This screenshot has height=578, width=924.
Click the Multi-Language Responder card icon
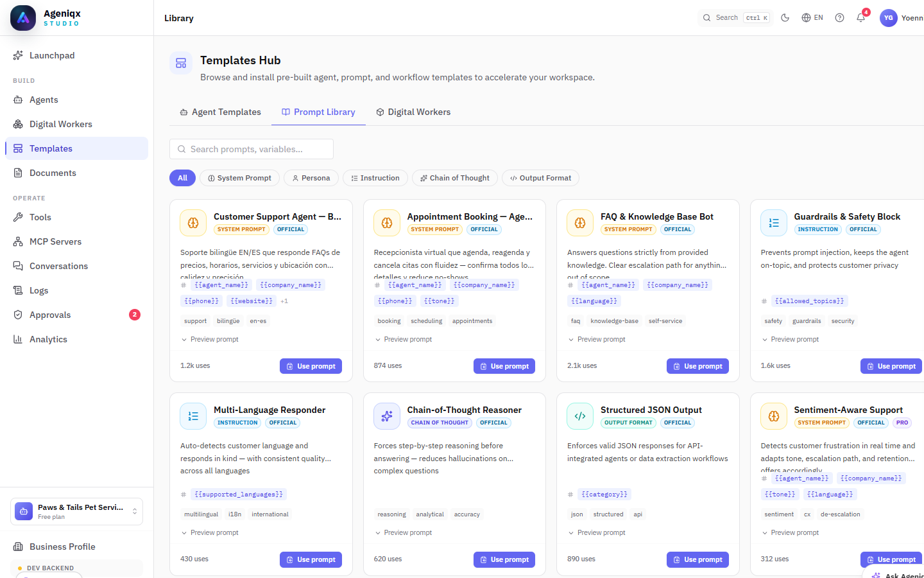pos(193,416)
